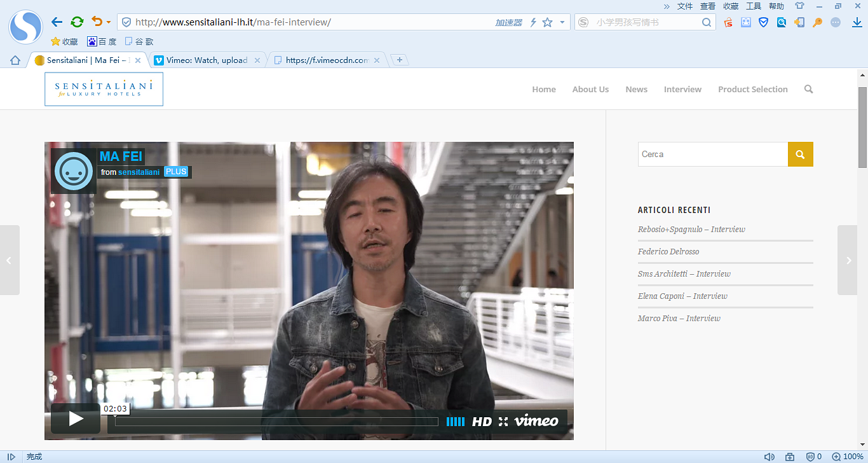Open the more extensions ellipsis icon
The width and height of the screenshot is (868, 463).
pos(836,22)
